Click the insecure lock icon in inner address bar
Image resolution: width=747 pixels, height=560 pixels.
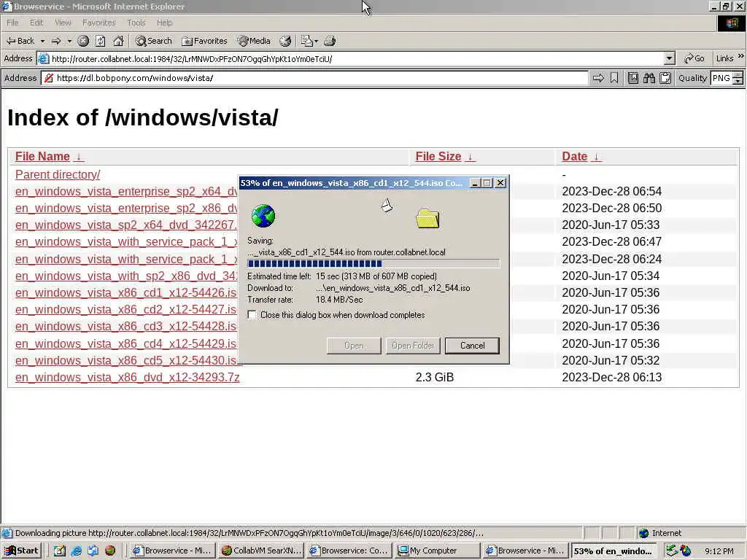tap(49, 78)
